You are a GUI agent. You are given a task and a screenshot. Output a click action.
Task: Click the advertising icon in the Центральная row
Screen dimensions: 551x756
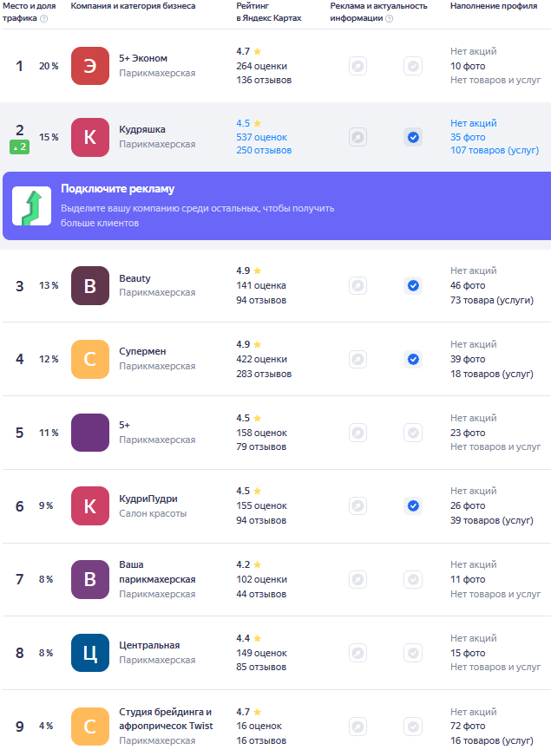click(358, 653)
